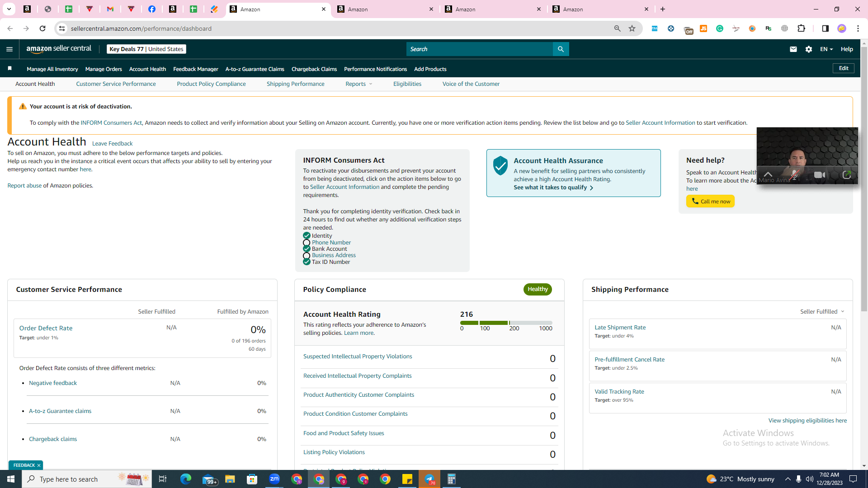Switch to Product Policy Compliance tab
Image resolution: width=868 pixels, height=488 pixels.
(211, 84)
